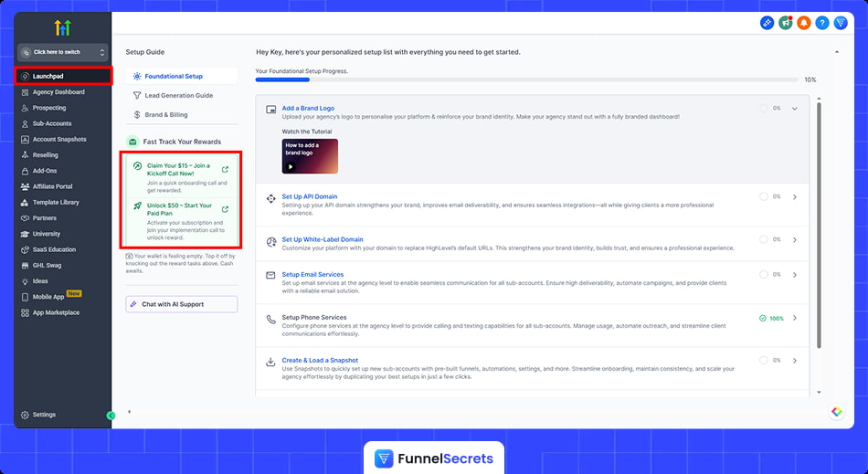The width and height of the screenshot is (868, 474).
Task: Click the setup list vertical scrollbar
Action: (819, 225)
